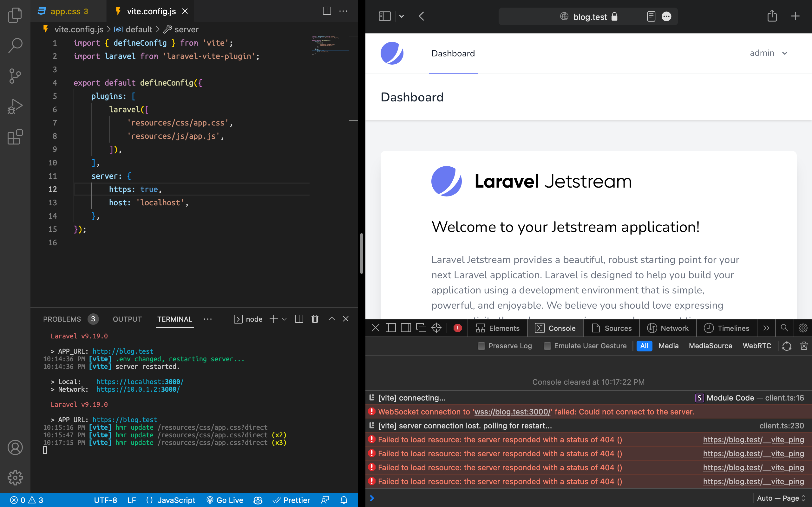The width and height of the screenshot is (812, 507).
Task: Check Emulate User Gesture
Action: [547, 346]
